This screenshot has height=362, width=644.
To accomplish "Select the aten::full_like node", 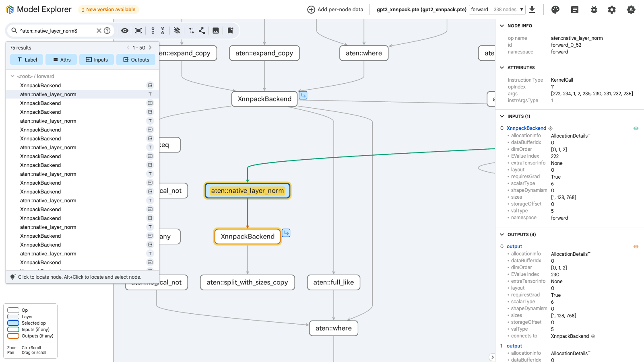I will (x=334, y=282).
